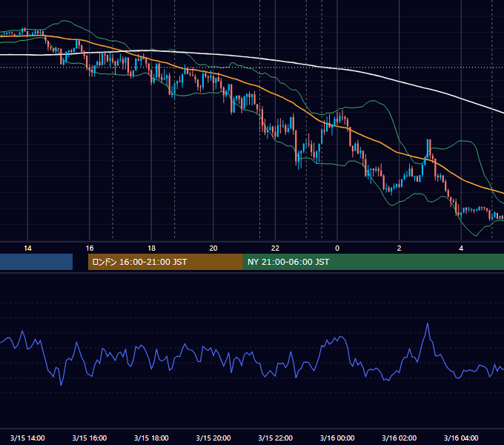The width and height of the screenshot is (504, 445).
Task: Click the 3/15 22:00 date label
Action: 276,438
